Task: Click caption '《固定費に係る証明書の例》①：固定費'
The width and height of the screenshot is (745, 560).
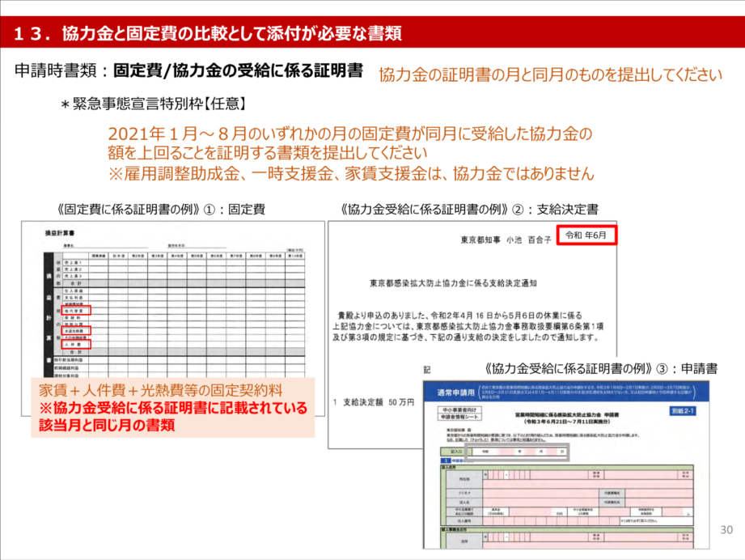Action: click(x=160, y=209)
